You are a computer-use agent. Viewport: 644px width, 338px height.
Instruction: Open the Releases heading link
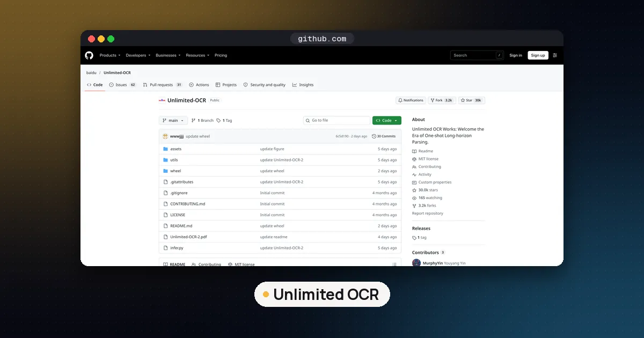421,229
